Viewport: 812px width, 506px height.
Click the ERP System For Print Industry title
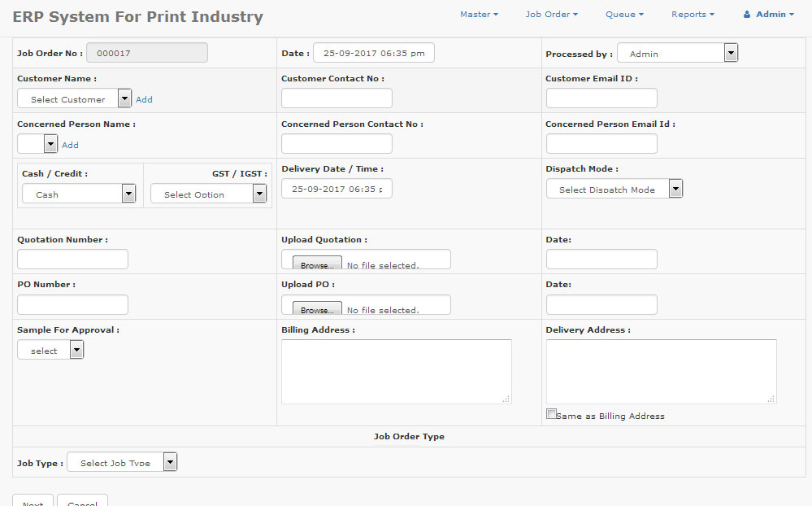[x=137, y=16]
